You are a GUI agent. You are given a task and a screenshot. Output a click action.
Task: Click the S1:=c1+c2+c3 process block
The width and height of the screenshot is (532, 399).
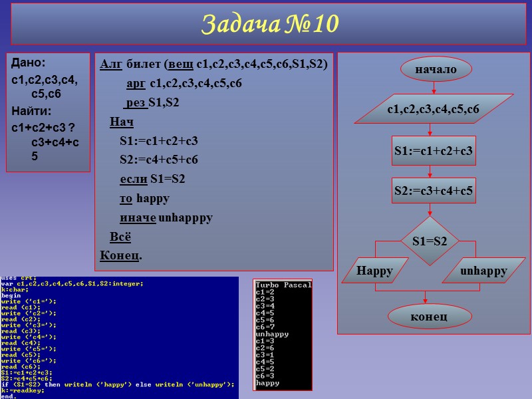tap(433, 151)
